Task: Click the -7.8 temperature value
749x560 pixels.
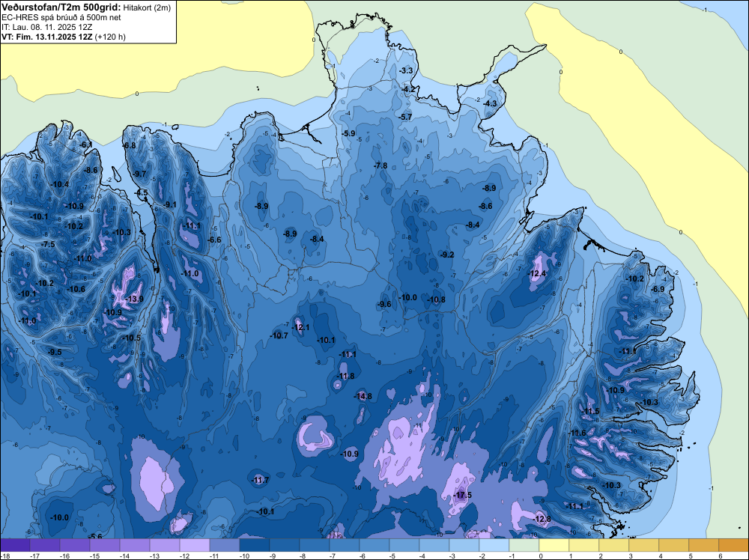Action: (380, 165)
